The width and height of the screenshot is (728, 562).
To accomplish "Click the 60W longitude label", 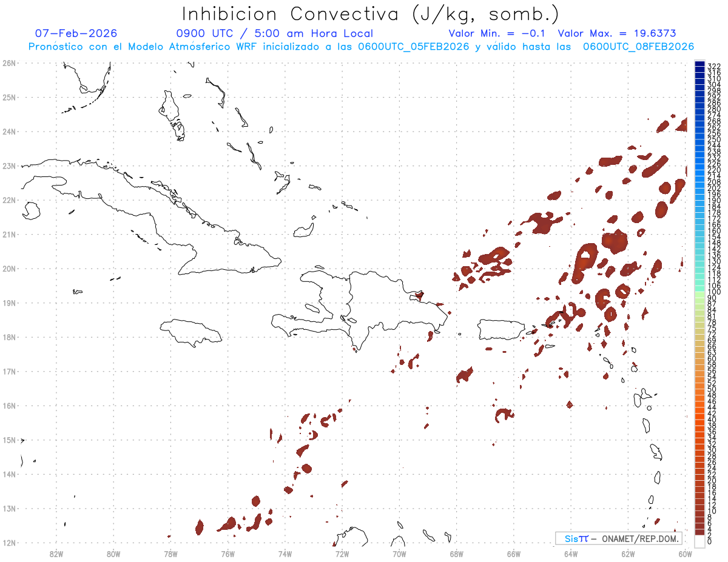I will 685,554.
